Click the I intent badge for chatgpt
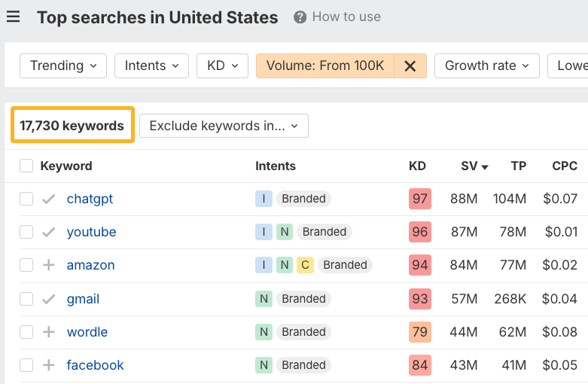Screen dimensions: 588x384 click(x=264, y=199)
